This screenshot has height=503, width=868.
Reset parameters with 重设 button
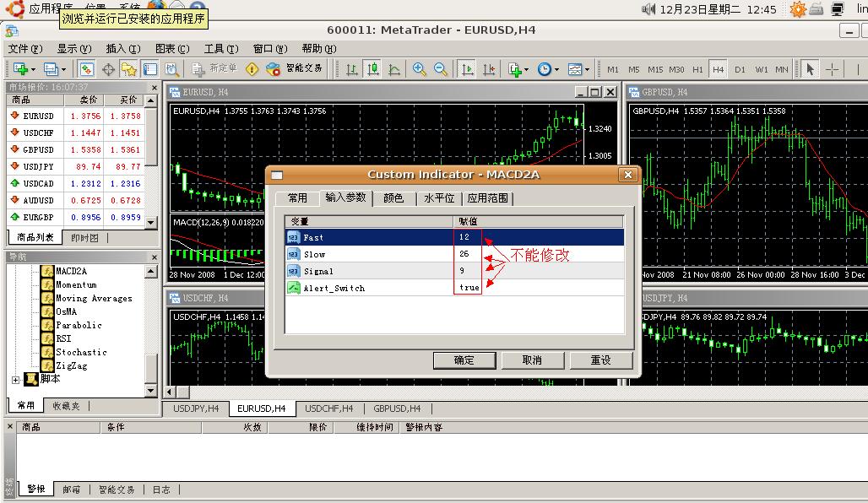[600, 360]
